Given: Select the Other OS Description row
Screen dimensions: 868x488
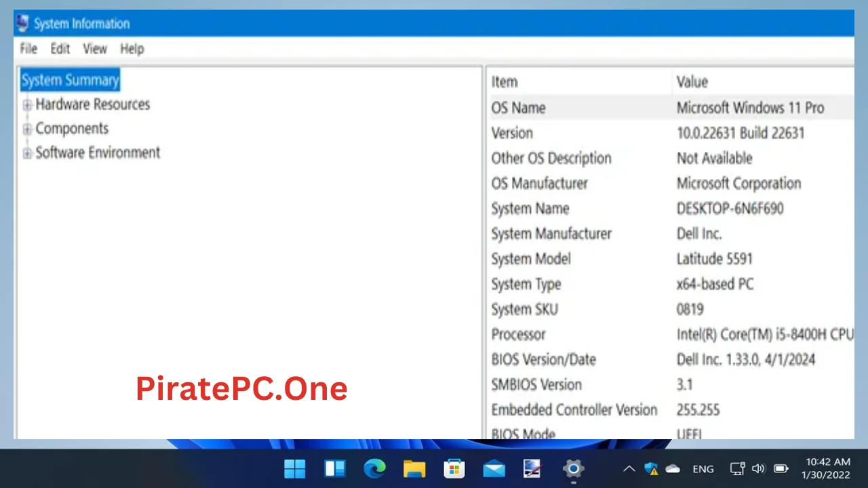Looking at the screenshot, I should point(671,158).
